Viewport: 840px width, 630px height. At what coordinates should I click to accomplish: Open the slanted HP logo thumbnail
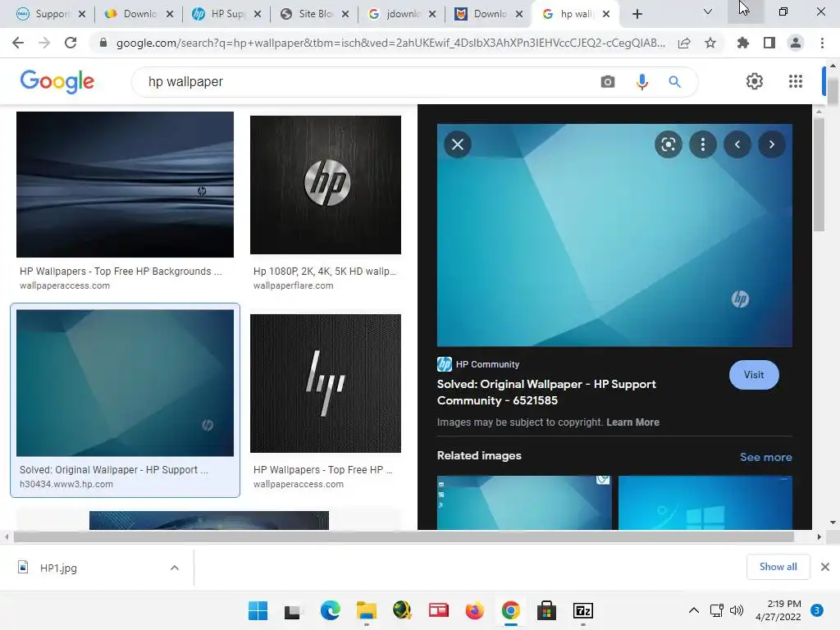click(325, 384)
